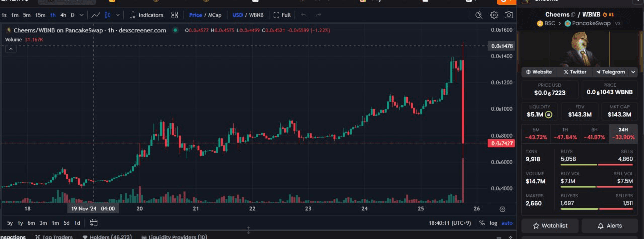Screen dimensions: 644x239
Task: Select the 6H change stats tab
Action: point(594,133)
